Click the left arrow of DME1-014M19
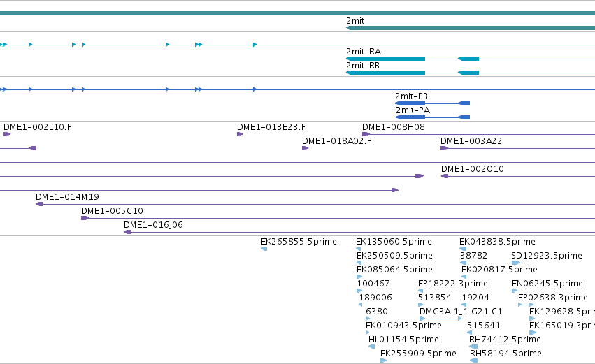 click(39, 205)
